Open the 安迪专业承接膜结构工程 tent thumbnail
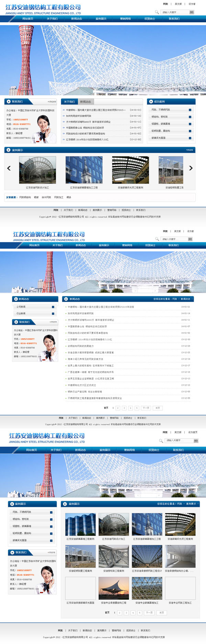Viewport: 206px width, 644px height. (x=114, y=588)
